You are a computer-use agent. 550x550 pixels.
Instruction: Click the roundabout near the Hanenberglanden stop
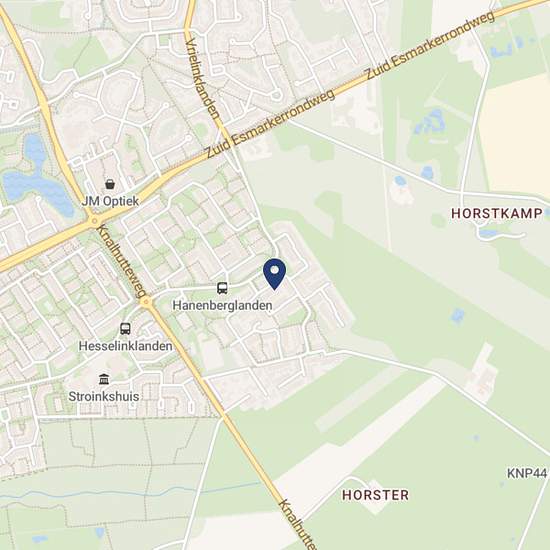click(146, 302)
